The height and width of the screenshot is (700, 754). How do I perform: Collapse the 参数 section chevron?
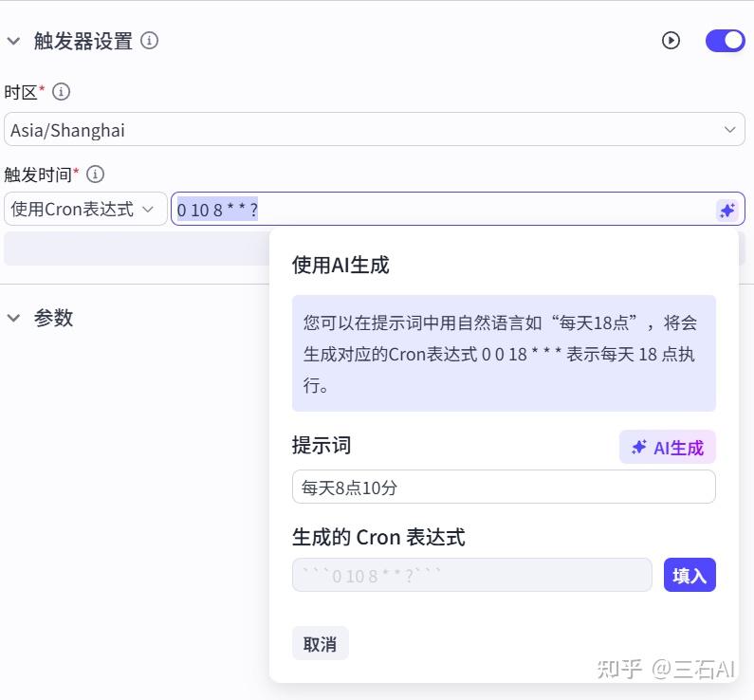13,319
